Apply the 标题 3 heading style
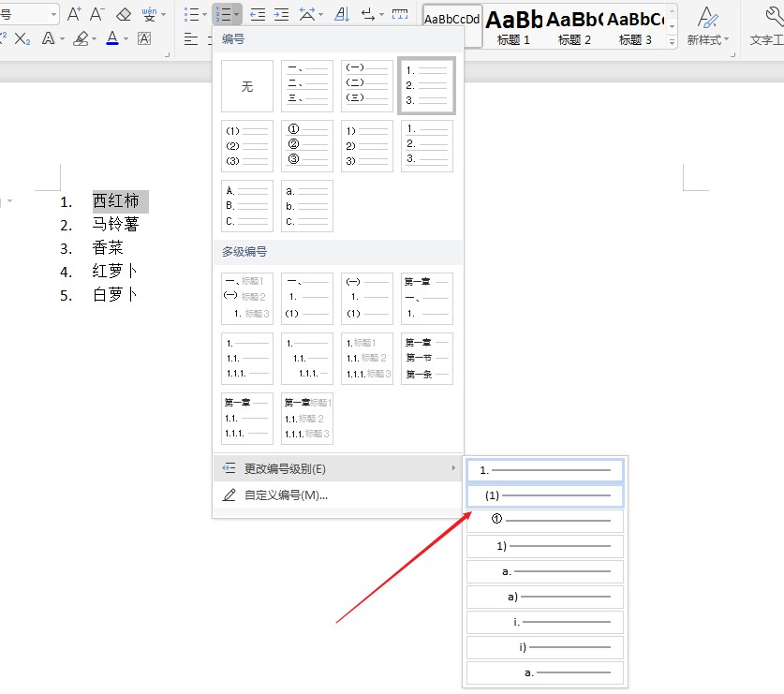This screenshot has width=784, height=694. (635, 26)
